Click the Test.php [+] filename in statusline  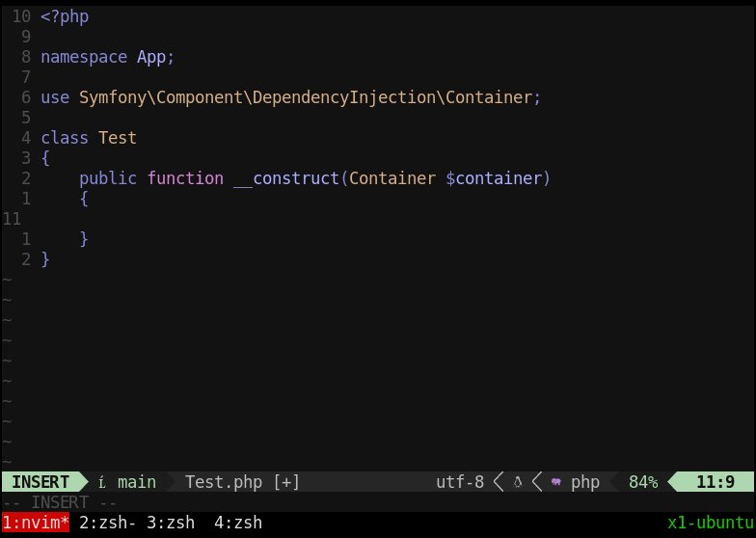pyautogui.click(x=243, y=482)
